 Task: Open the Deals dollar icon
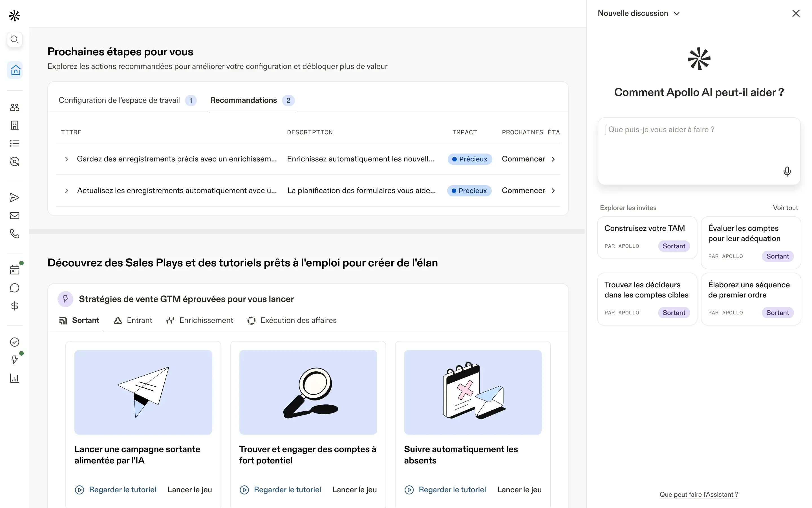14,306
